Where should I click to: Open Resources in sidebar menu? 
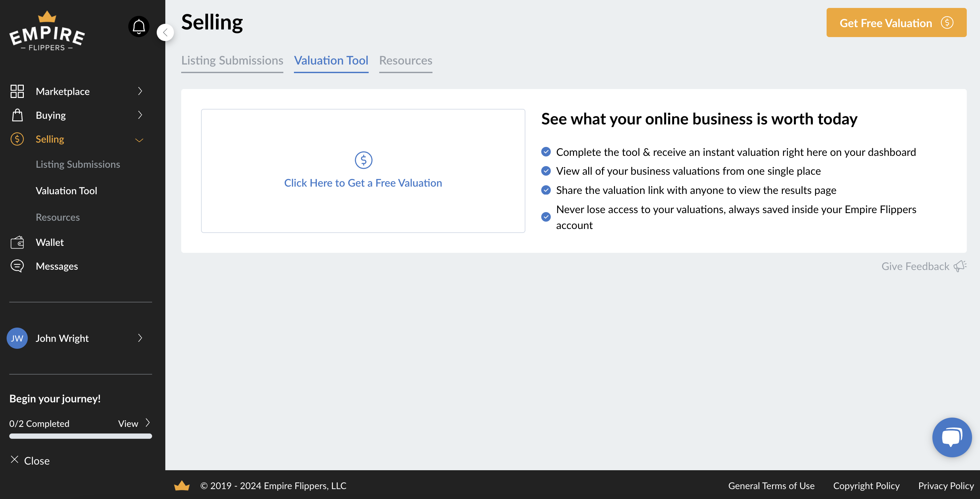58,217
